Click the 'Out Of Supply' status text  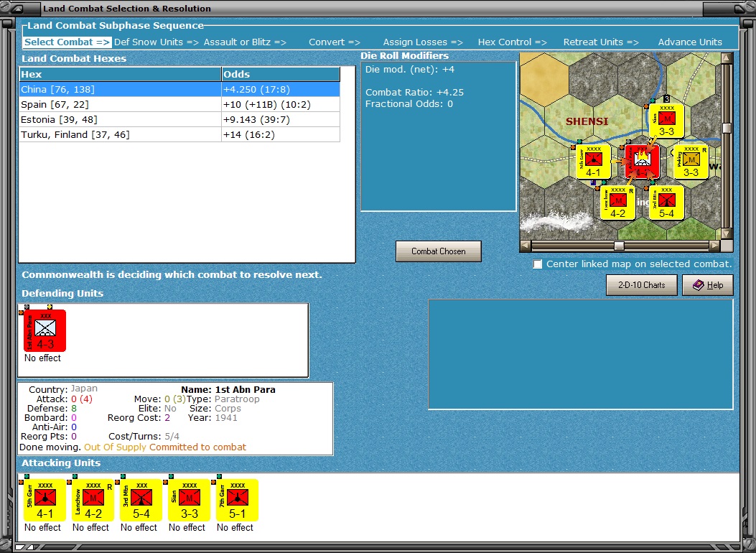pos(115,447)
